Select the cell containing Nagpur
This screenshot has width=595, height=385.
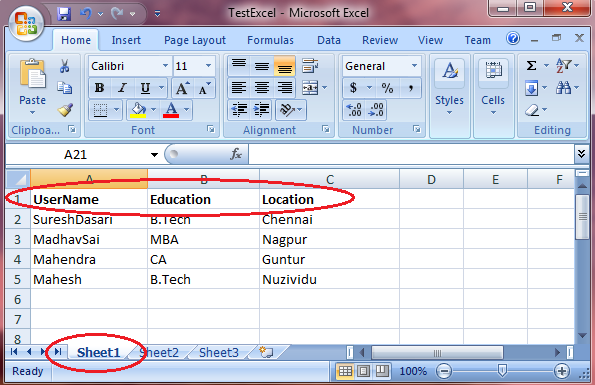tap(329, 239)
